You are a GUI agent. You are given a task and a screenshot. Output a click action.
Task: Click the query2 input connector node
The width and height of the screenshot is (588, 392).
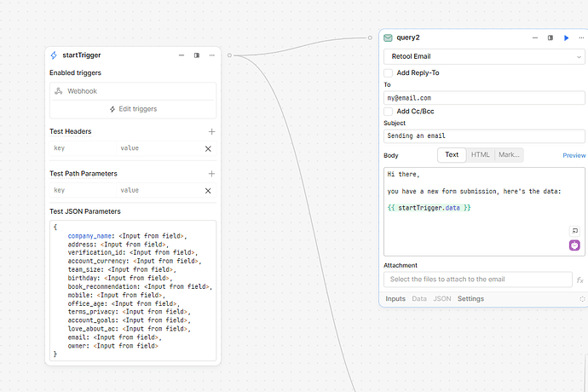coord(370,37)
